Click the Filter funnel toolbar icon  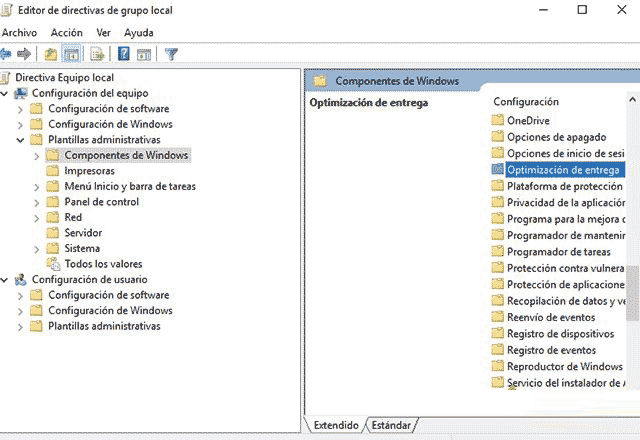(x=171, y=54)
